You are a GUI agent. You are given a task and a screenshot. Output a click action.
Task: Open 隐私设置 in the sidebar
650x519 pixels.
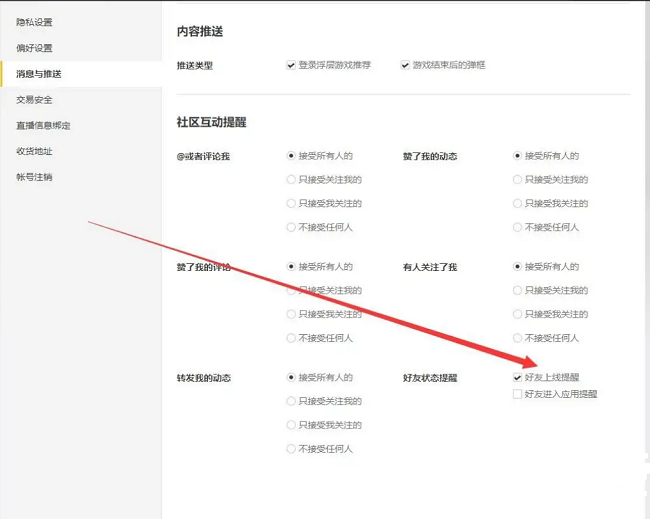pos(34,22)
